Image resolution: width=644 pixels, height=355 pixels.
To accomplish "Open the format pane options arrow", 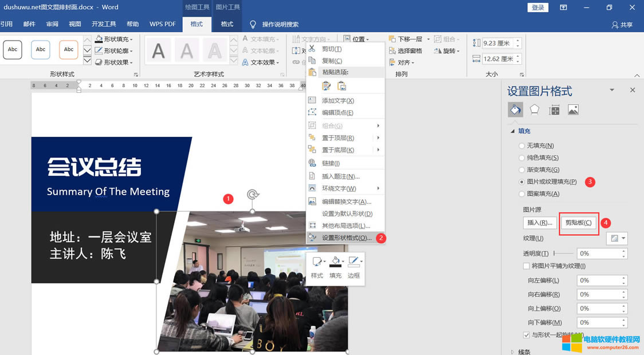I will [x=612, y=90].
